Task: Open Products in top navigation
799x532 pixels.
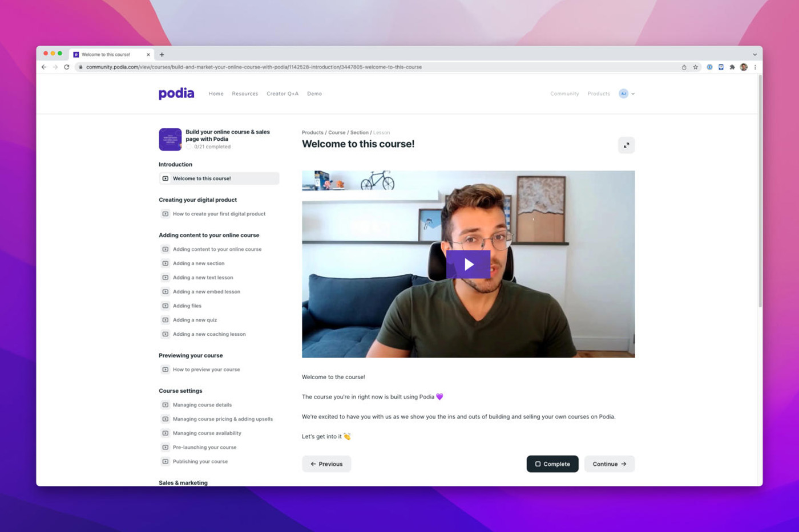Action: [x=599, y=94]
